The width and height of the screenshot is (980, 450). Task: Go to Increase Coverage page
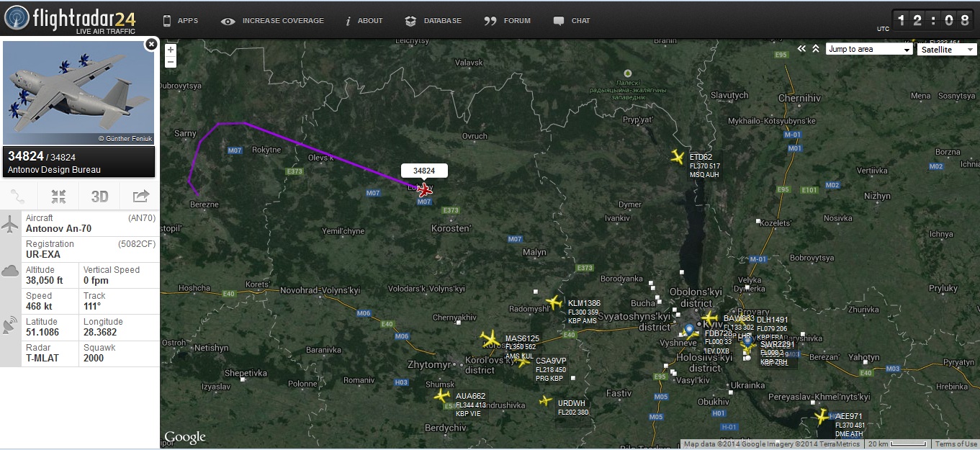pos(272,21)
